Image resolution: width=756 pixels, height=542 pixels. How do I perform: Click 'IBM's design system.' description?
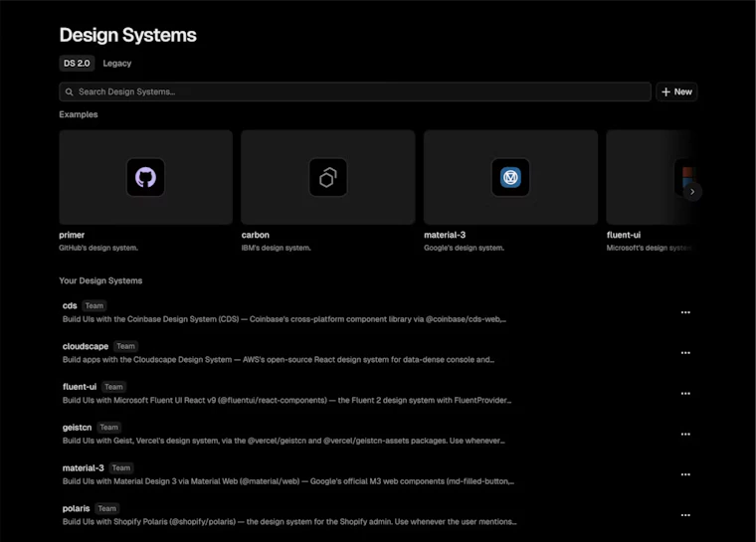pos(276,248)
